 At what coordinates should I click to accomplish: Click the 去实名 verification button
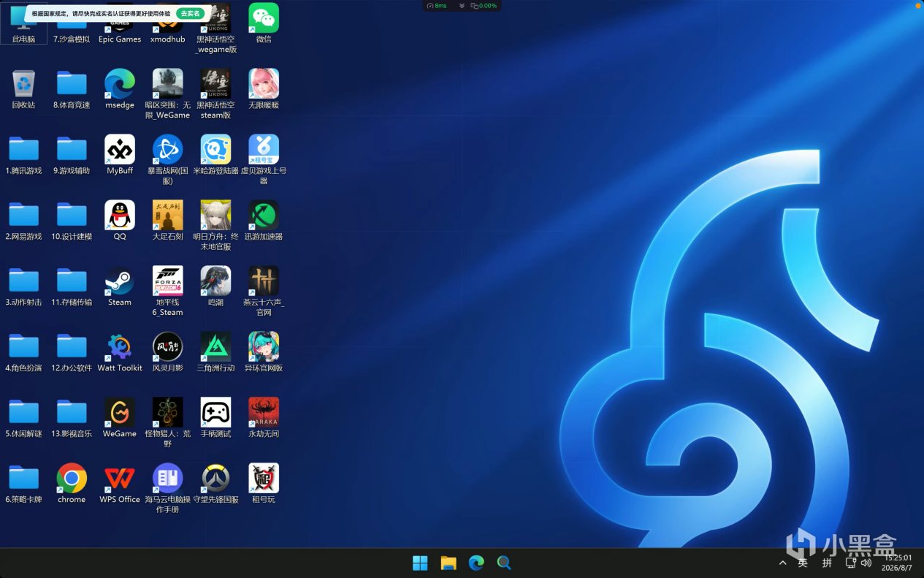coord(190,13)
